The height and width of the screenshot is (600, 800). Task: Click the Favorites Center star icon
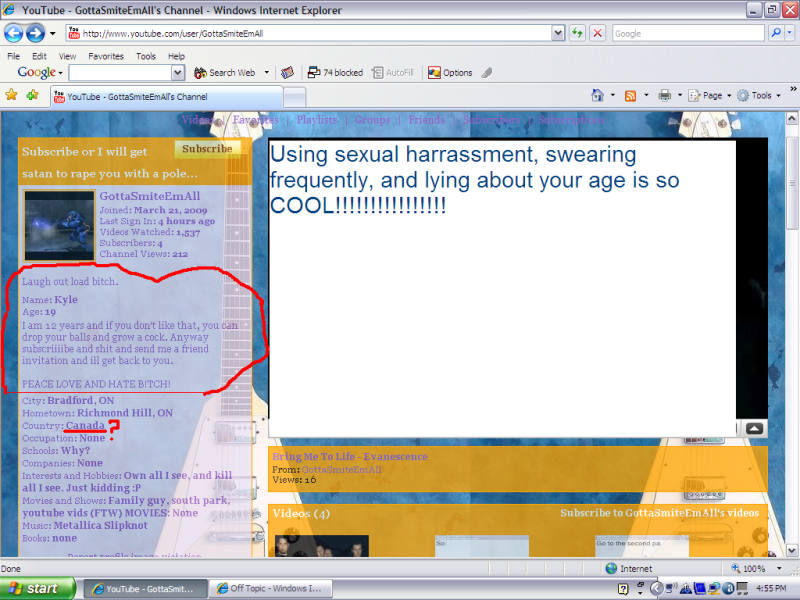point(11,95)
